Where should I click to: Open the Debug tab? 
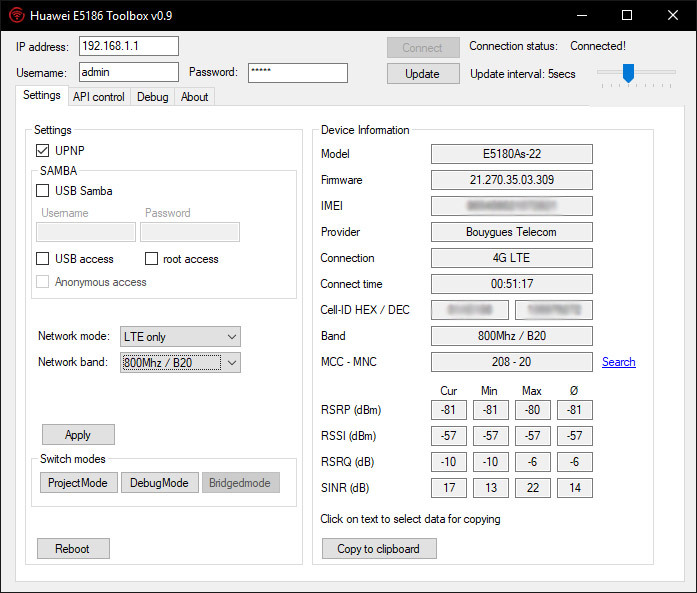(x=152, y=97)
